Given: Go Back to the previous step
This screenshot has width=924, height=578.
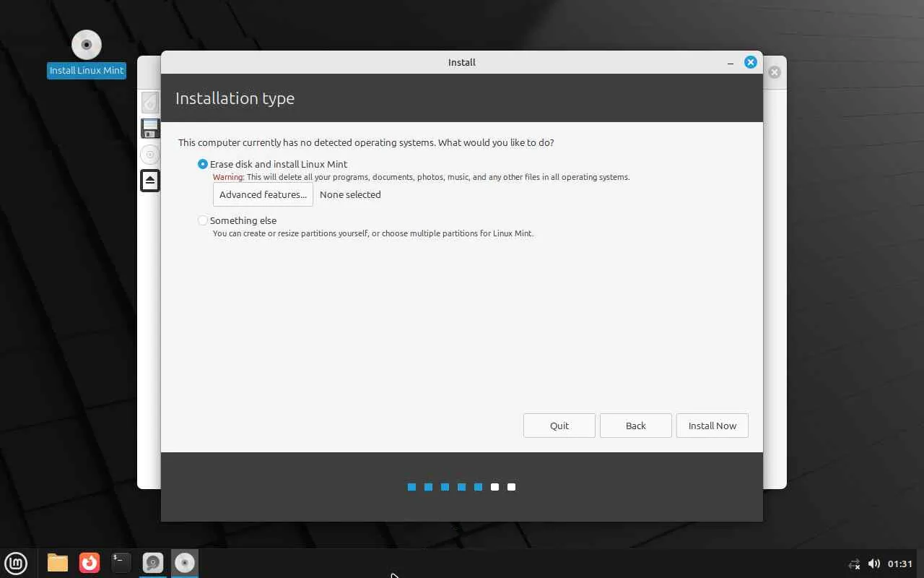Looking at the screenshot, I should click(x=636, y=426).
